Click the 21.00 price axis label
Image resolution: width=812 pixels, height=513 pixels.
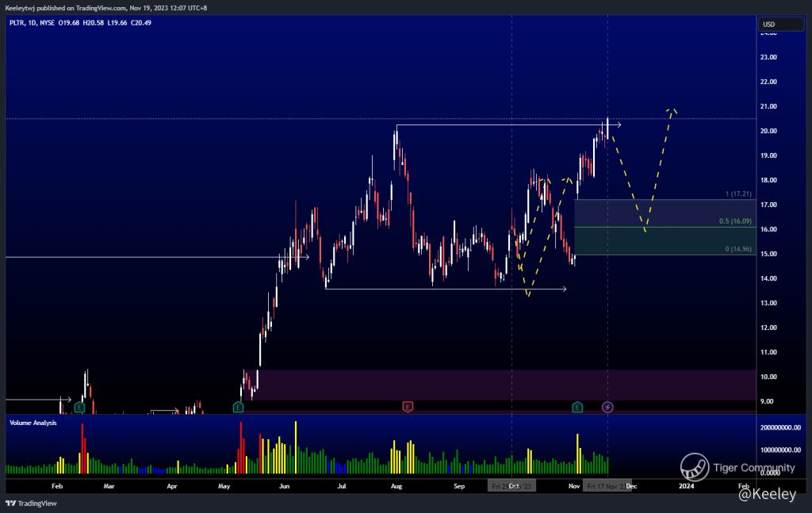(768, 106)
